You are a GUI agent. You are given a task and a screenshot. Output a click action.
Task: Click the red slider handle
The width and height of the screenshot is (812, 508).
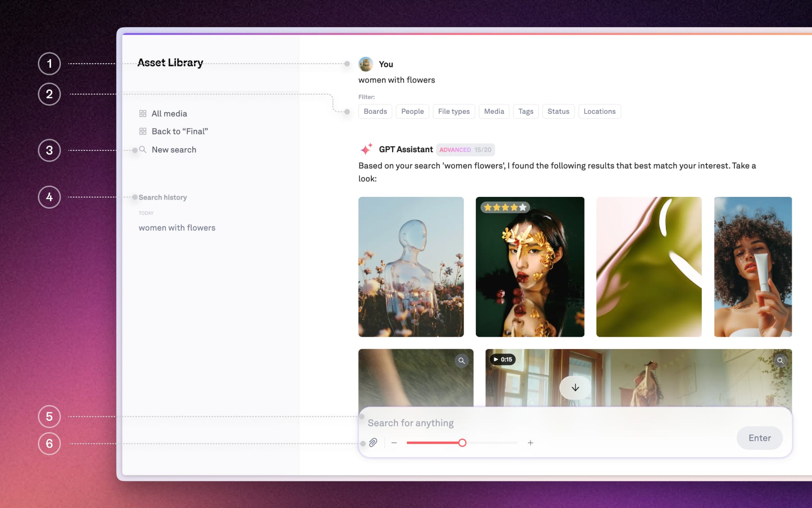[462, 443]
